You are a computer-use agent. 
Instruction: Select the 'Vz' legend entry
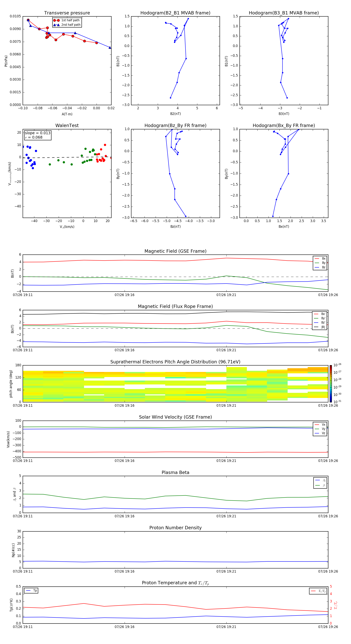320,433
